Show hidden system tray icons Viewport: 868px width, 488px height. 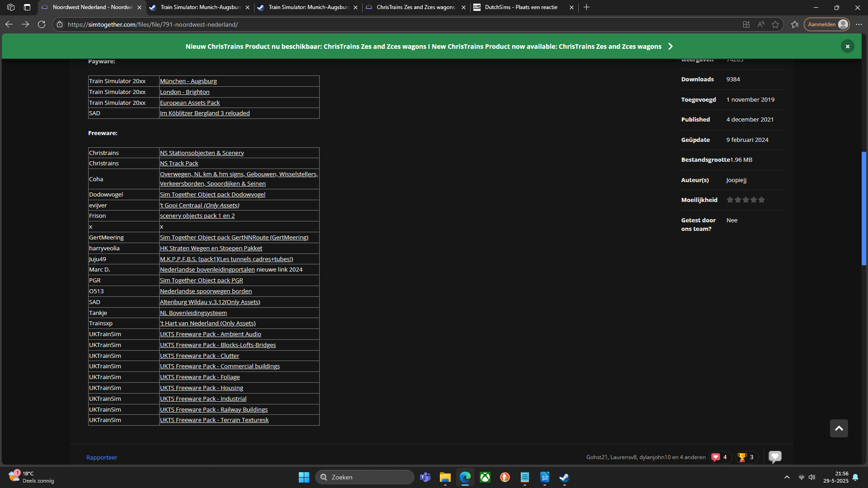click(787, 477)
